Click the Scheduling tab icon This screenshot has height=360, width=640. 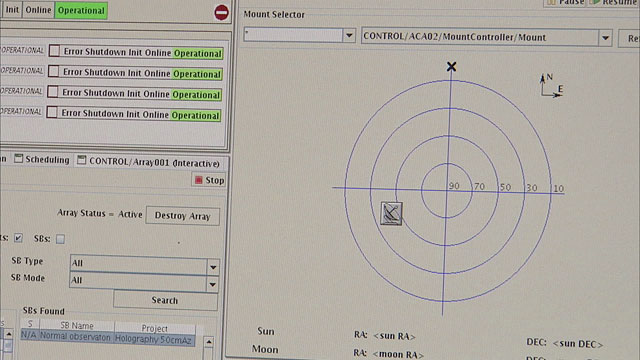click(x=18, y=159)
